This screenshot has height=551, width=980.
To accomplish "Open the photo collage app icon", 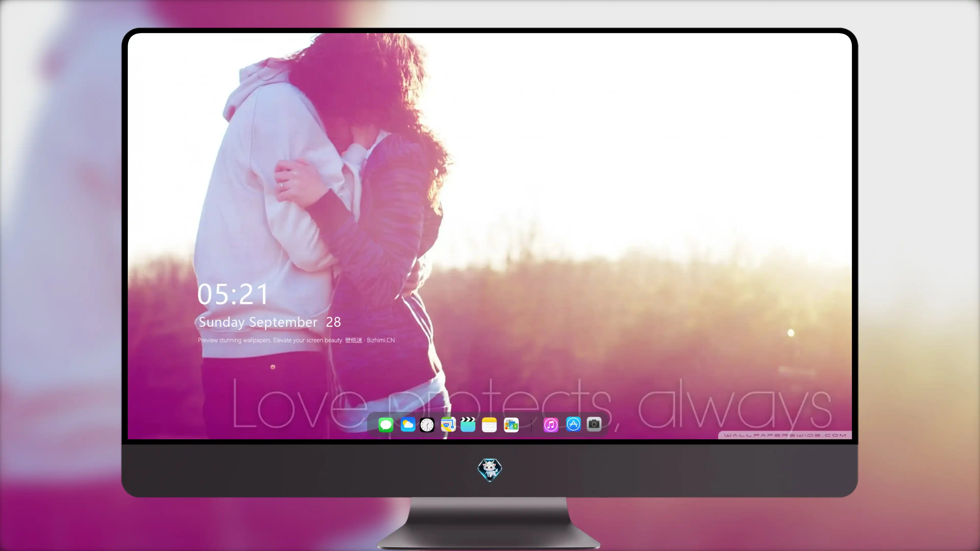I will point(511,425).
